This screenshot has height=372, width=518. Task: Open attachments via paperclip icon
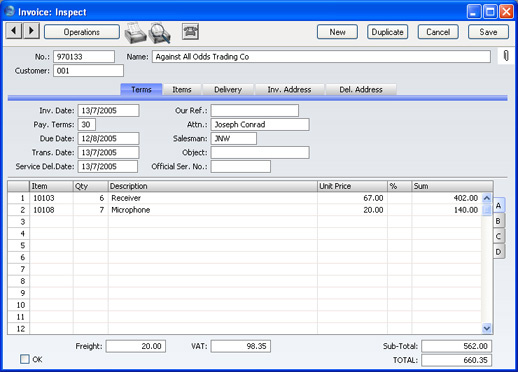tap(506, 56)
